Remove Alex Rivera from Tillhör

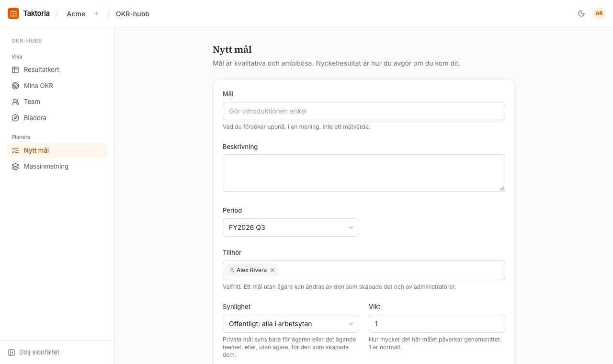tap(272, 270)
